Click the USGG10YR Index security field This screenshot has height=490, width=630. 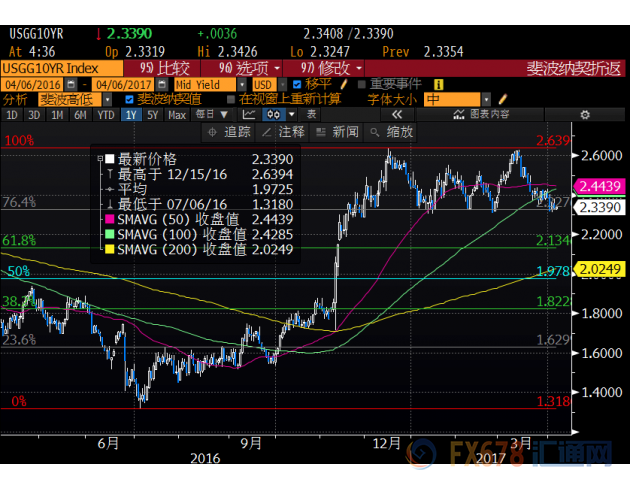tap(62, 68)
